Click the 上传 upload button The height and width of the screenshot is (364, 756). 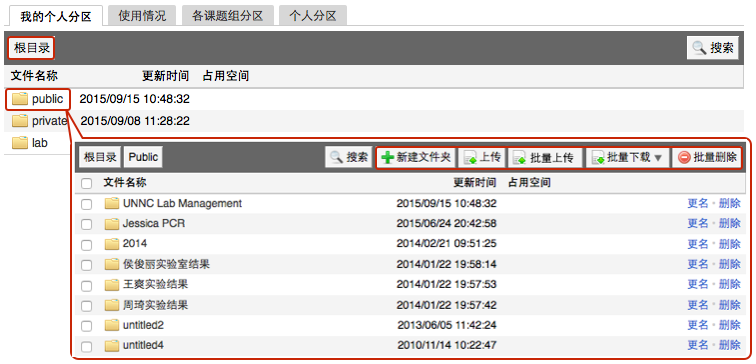pyautogui.click(x=481, y=157)
